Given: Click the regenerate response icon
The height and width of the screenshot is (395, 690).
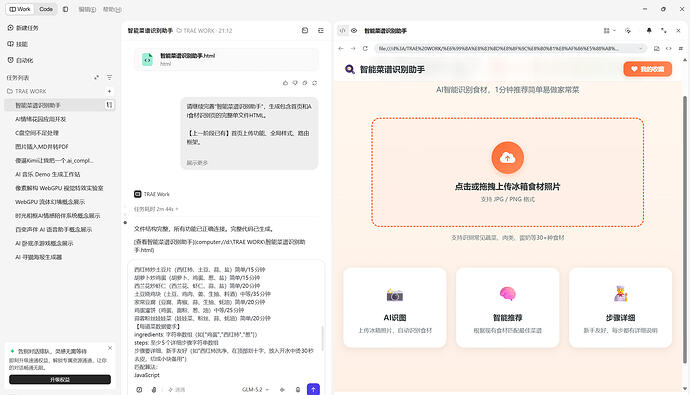Looking at the screenshot, I should click(315, 83).
